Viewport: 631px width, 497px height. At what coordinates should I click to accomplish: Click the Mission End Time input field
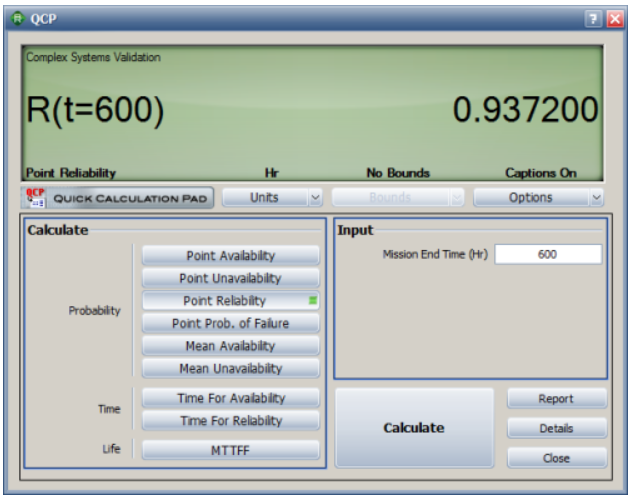[x=548, y=254]
